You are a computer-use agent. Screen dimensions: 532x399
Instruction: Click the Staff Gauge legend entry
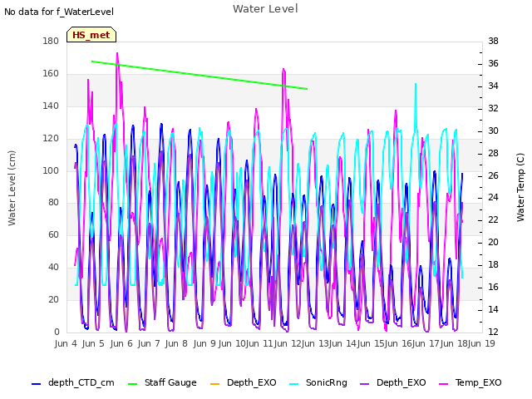(162, 382)
